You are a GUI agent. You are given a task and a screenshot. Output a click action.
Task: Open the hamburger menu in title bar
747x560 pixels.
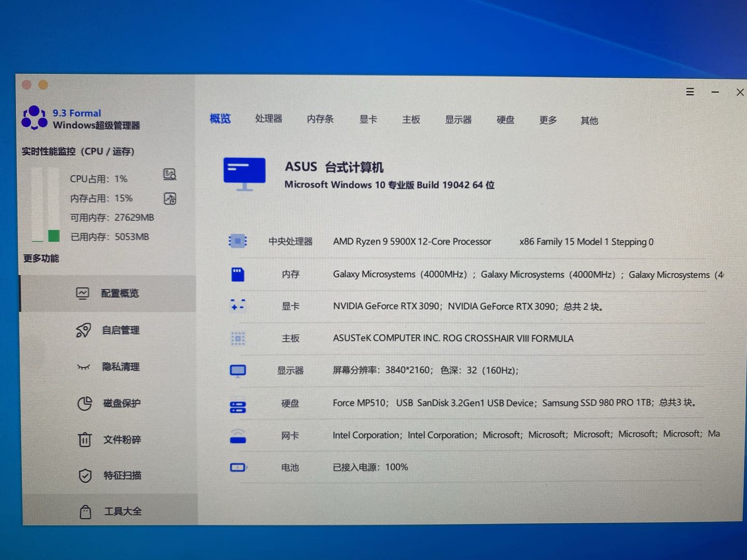(690, 92)
